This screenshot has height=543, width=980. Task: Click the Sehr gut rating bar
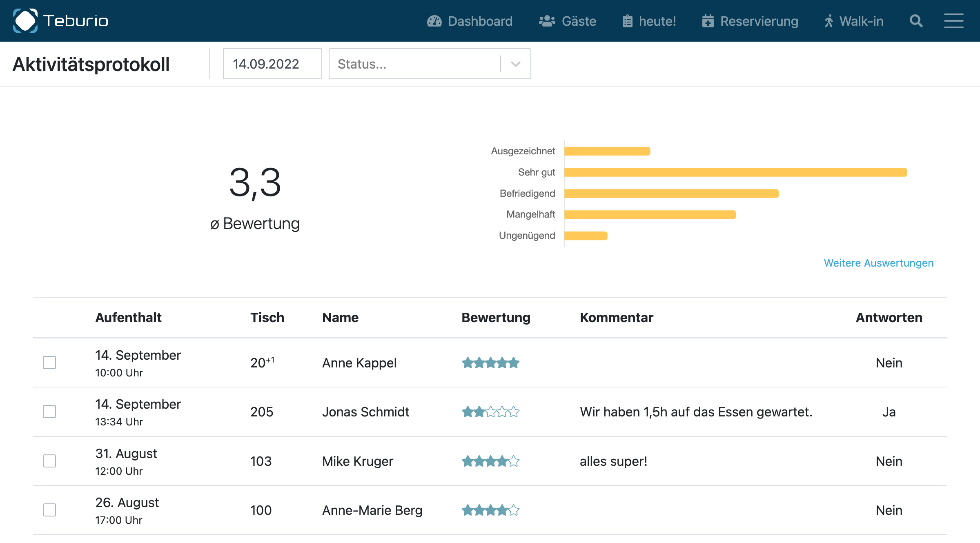(735, 172)
